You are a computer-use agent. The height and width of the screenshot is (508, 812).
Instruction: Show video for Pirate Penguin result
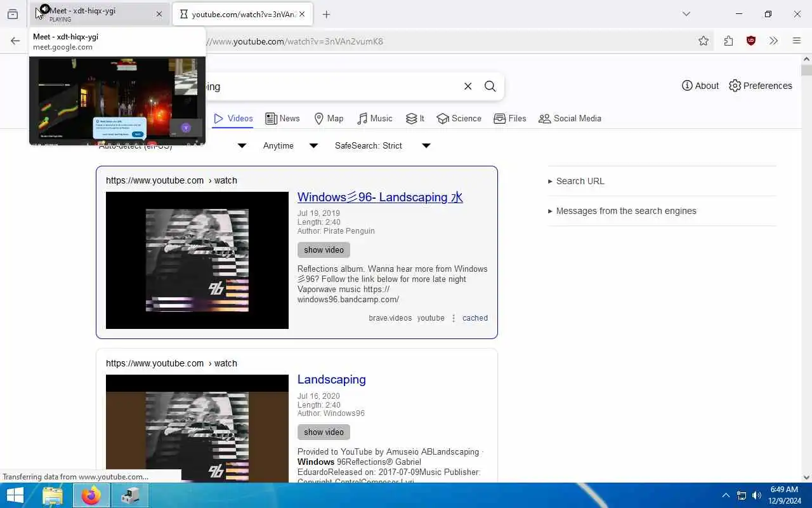pyautogui.click(x=324, y=250)
